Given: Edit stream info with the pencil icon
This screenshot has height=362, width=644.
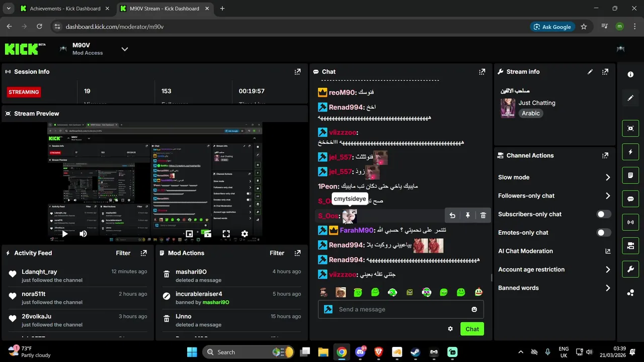Looking at the screenshot, I should click(590, 72).
